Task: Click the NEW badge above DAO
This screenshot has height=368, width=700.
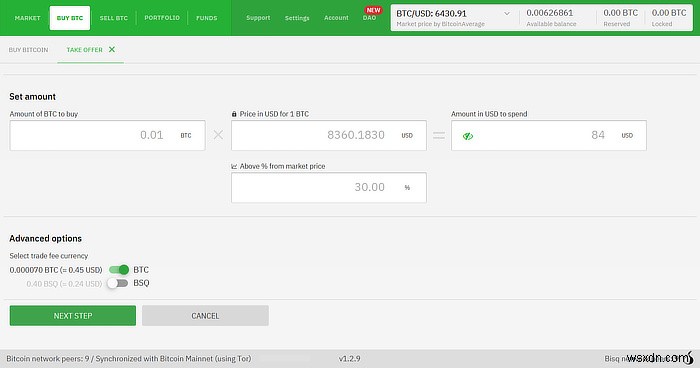Action: (x=373, y=10)
